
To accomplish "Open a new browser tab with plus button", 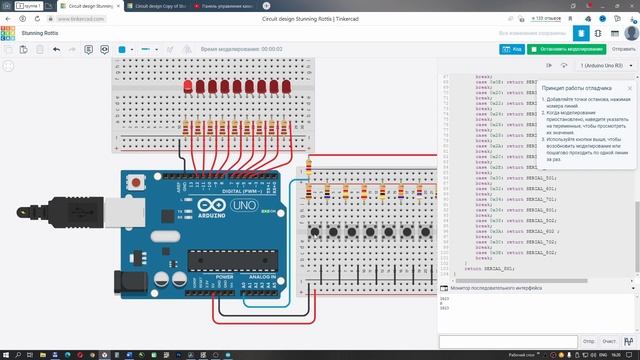I will pyautogui.click(x=266, y=6).
